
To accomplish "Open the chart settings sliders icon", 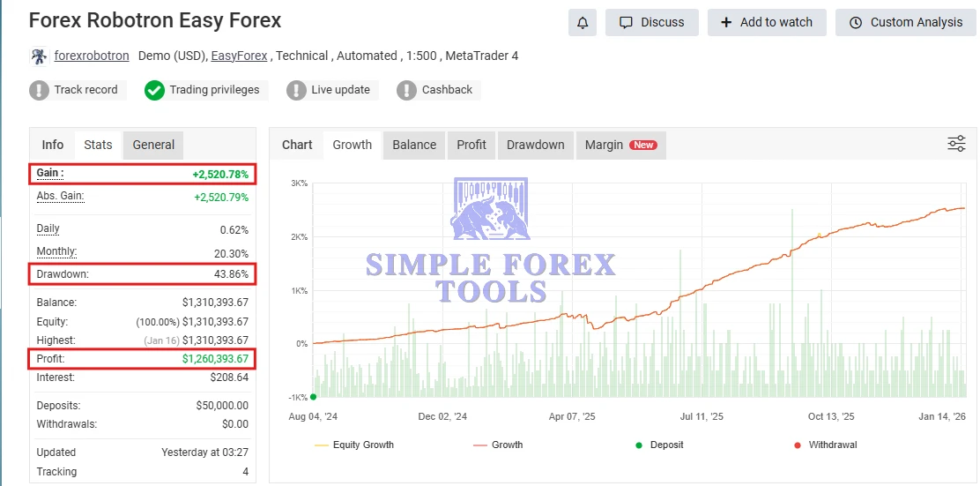I will click(x=956, y=144).
